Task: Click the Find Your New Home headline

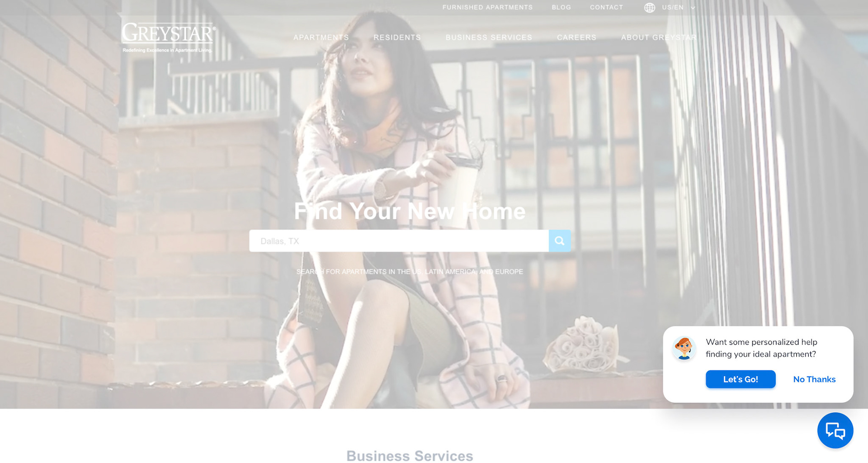Action: pyautogui.click(x=410, y=211)
